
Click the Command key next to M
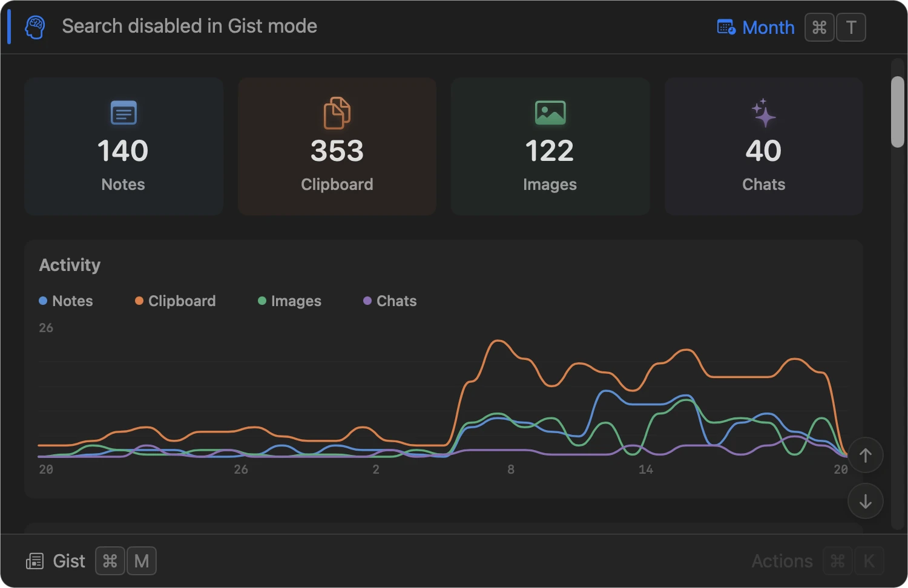(110, 561)
